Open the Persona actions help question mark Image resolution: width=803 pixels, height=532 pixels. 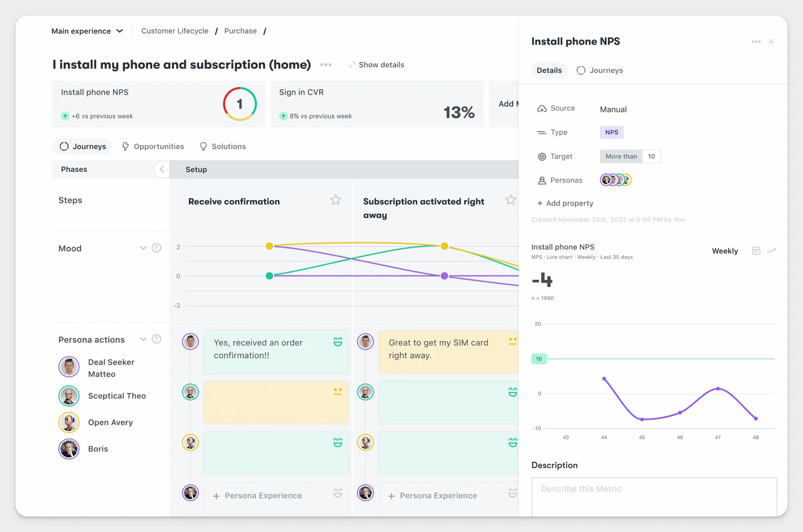[156, 339]
